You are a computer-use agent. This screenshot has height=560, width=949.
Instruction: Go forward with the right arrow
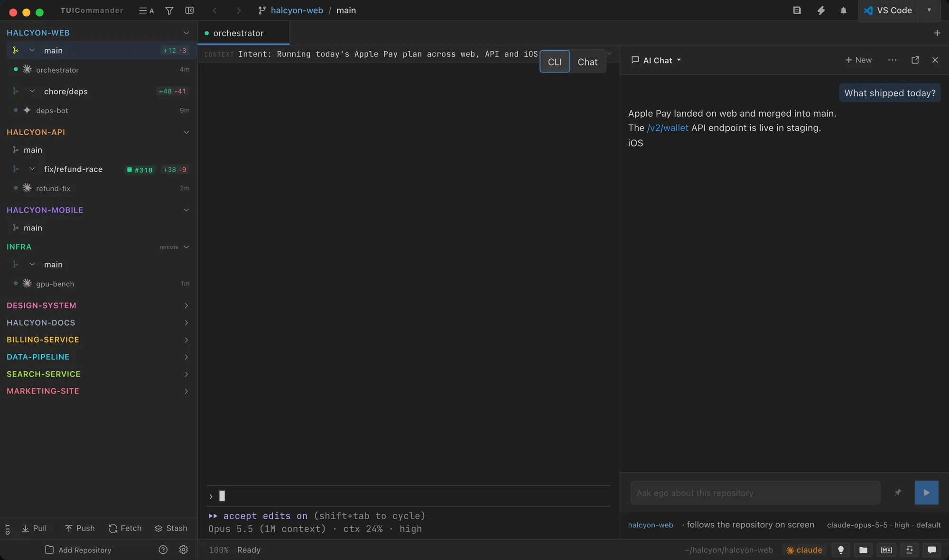[x=239, y=10]
